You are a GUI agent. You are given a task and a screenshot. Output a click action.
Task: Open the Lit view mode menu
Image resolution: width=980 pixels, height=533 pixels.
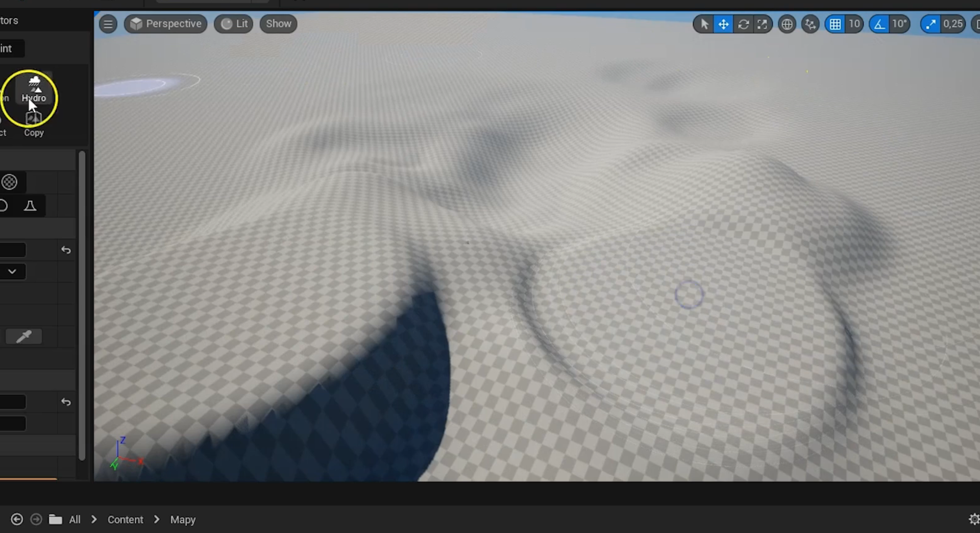pos(233,23)
